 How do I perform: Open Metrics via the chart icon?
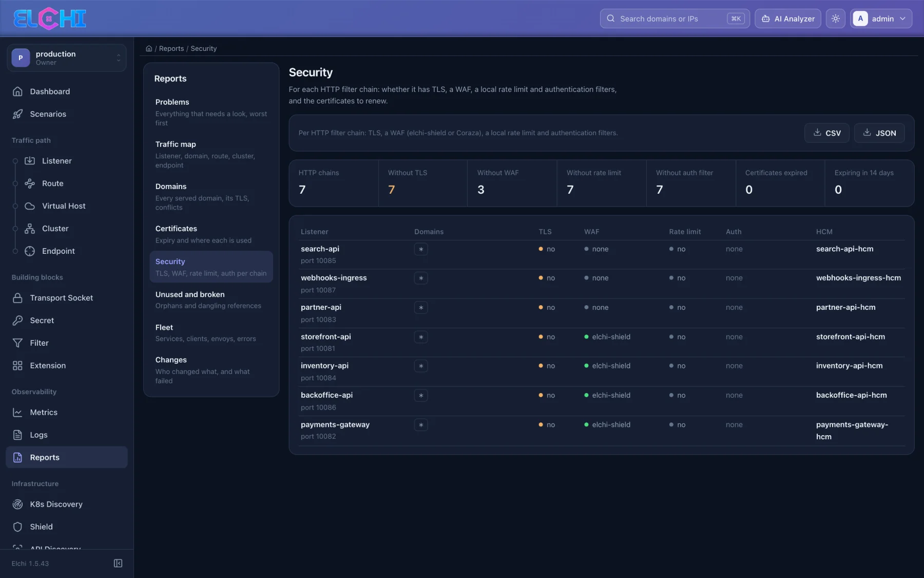(x=17, y=413)
